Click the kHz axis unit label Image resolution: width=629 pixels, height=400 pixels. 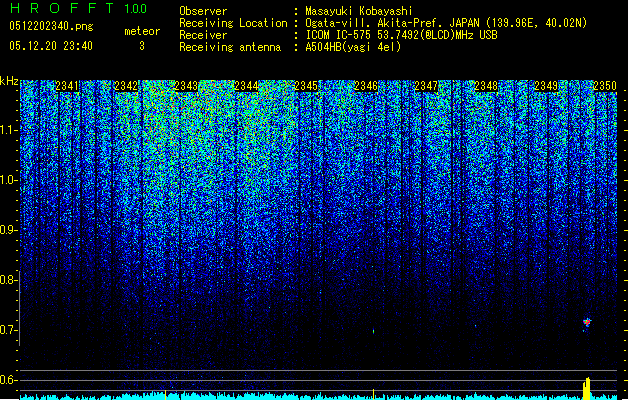(x=9, y=81)
